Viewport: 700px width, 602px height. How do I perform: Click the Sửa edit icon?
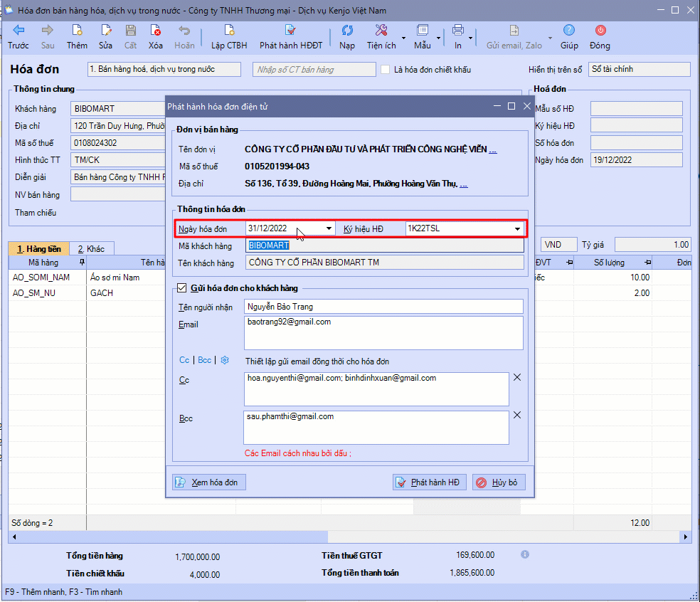[106, 31]
